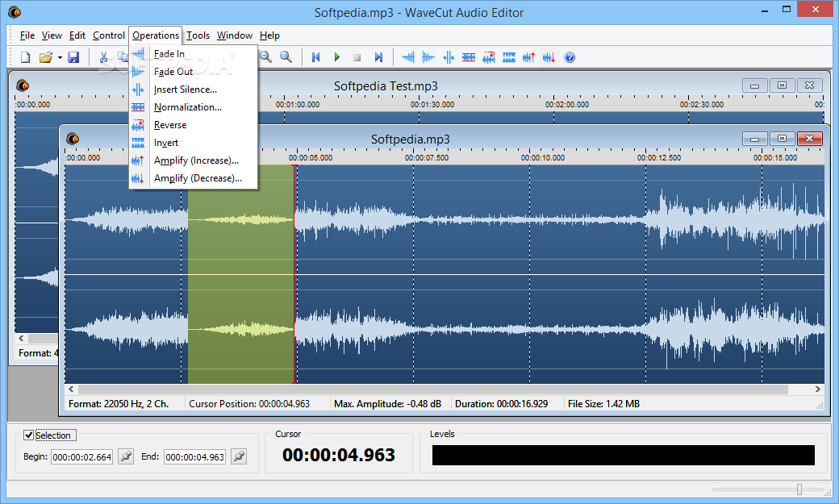Open the File menu
Image resolution: width=839 pixels, height=504 pixels.
coord(27,35)
